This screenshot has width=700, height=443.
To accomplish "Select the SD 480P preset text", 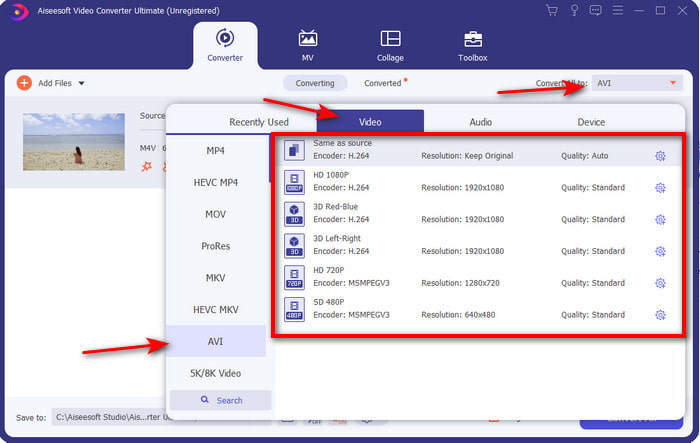I will [x=329, y=302].
